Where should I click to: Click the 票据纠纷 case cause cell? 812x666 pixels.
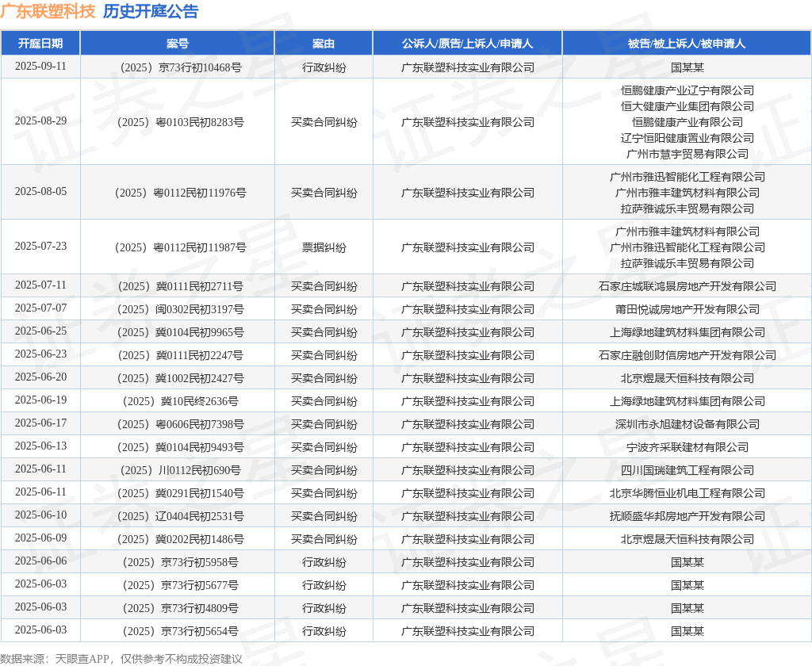click(x=324, y=247)
